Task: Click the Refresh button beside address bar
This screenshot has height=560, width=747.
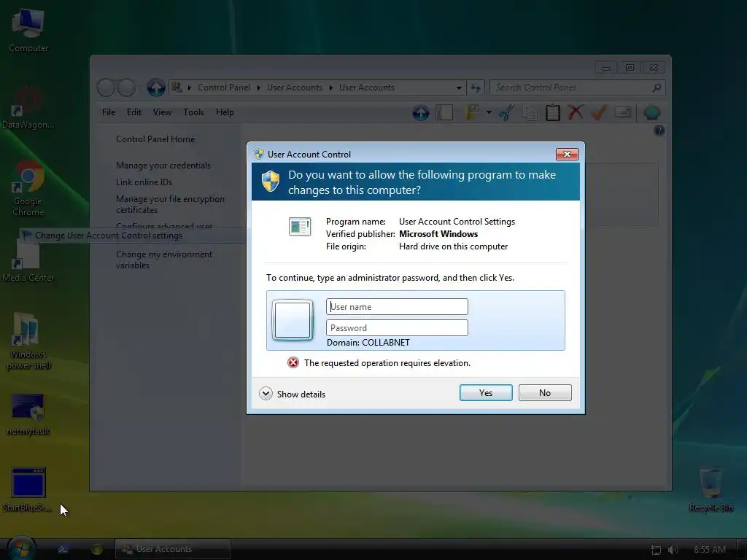Action: pos(476,87)
